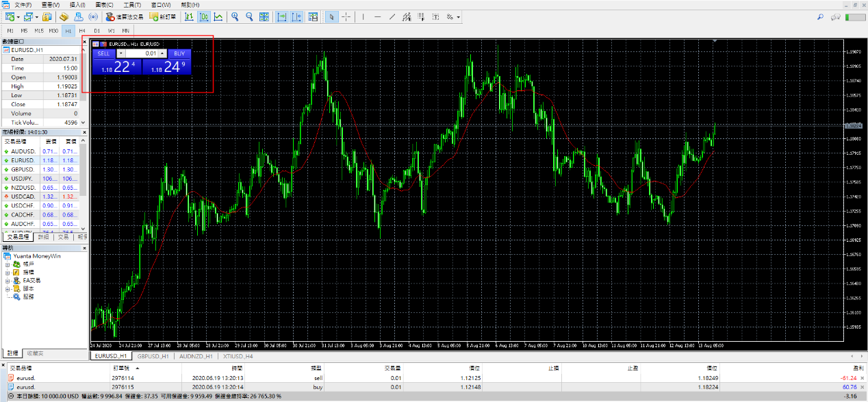
Task: Open the AUDNZD.,H1 chart tab
Action: click(x=195, y=356)
